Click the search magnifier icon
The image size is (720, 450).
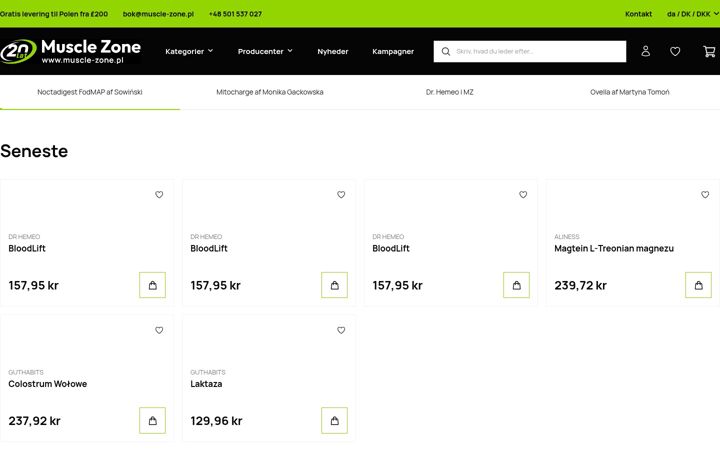tap(445, 51)
